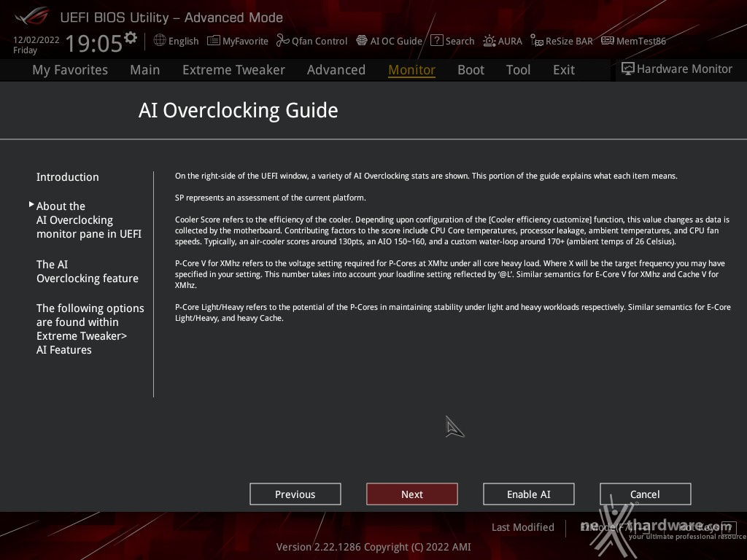
Task: Open AURA lighting settings
Action: click(x=503, y=41)
